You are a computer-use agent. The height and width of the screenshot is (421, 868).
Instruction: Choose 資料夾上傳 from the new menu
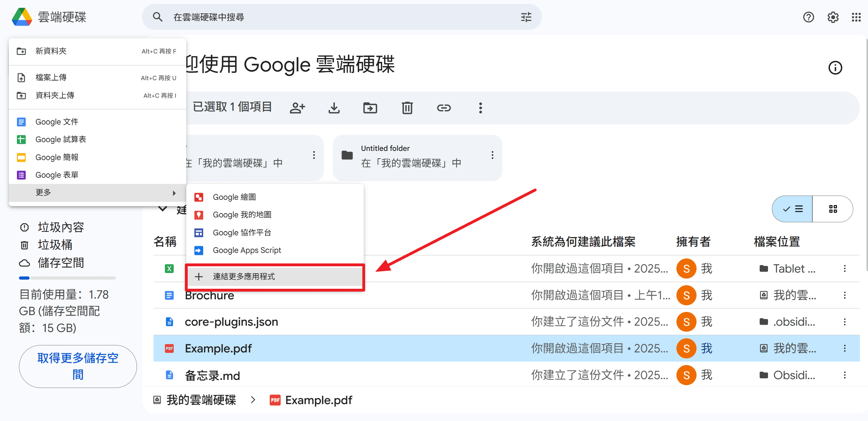97,95
